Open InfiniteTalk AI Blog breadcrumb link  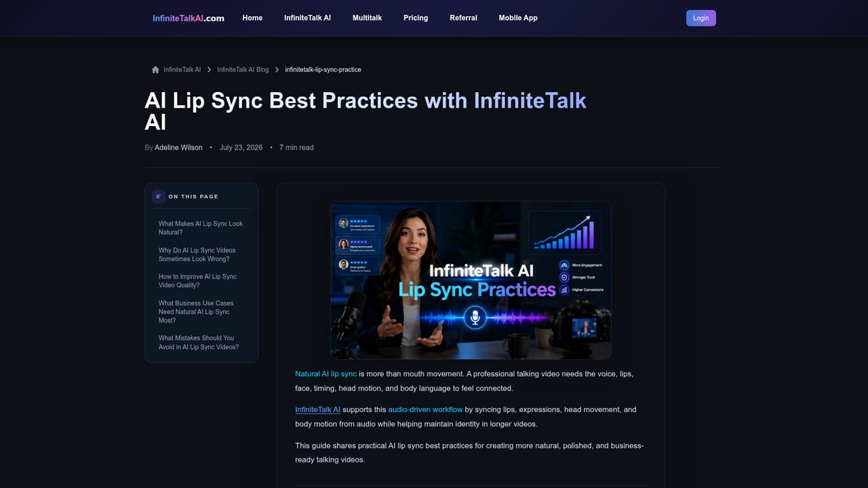[243, 70]
